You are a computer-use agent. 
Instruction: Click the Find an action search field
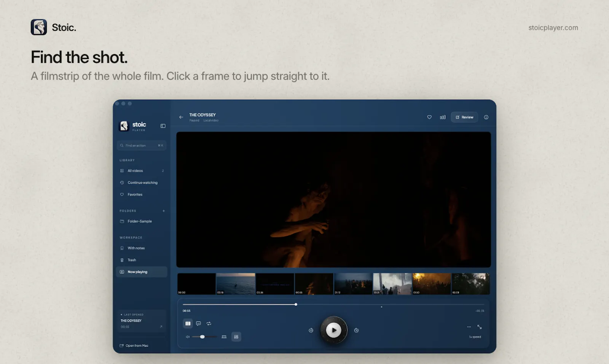pyautogui.click(x=142, y=145)
